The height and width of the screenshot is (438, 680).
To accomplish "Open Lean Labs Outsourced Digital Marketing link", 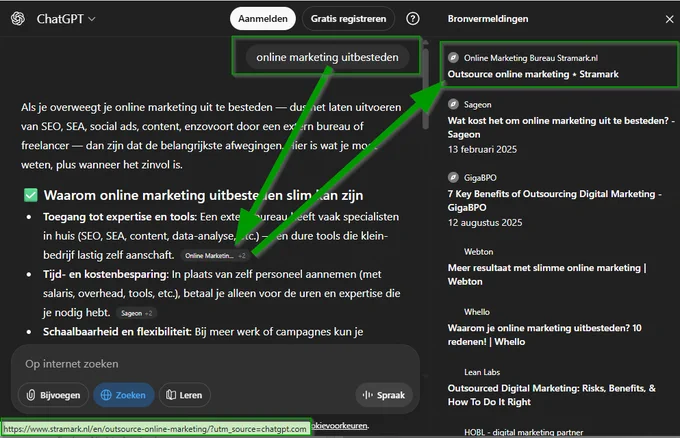I will pyautogui.click(x=552, y=395).
